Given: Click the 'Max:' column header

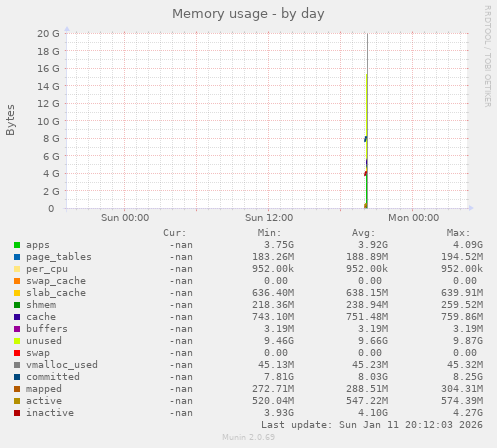Looking at the screenshot, I should (x=458, y=233).
